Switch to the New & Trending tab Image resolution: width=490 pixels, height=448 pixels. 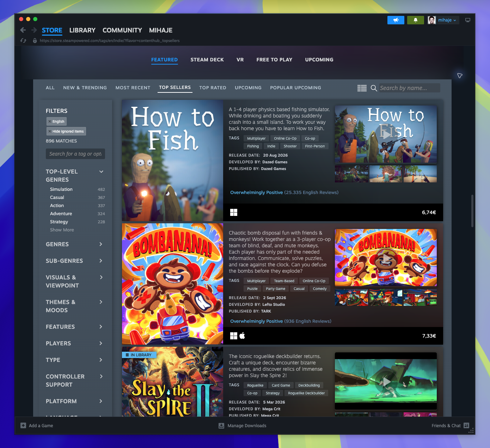(85, 87)
